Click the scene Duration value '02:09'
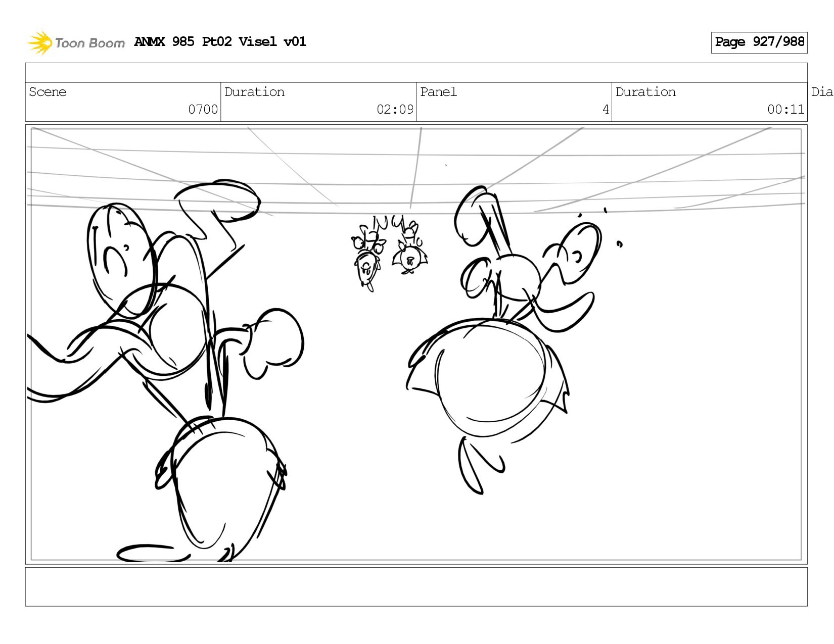 point(394,110)
